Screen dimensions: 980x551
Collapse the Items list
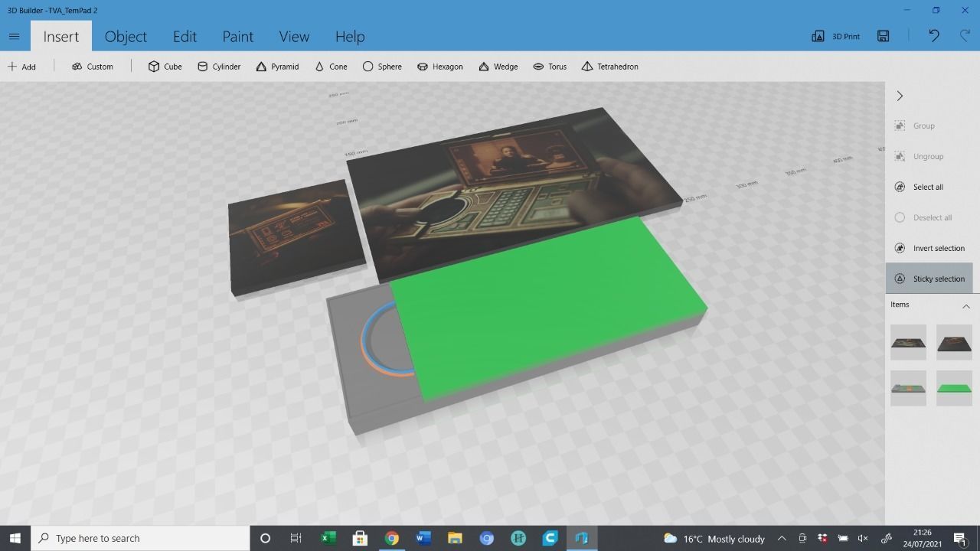[x=965, y=306]
